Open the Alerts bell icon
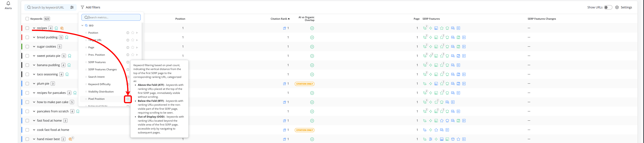The height and width of the screenshot is (143, 644). point(8,4)
